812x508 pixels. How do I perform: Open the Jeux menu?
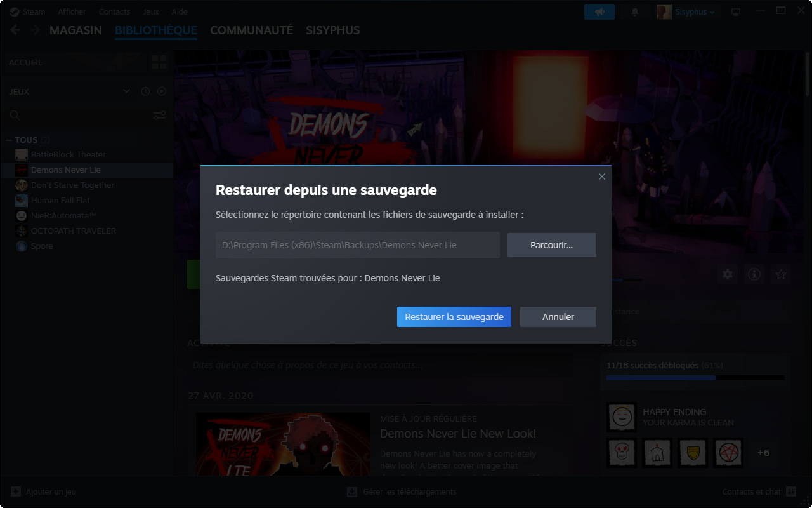pos(151,11)
